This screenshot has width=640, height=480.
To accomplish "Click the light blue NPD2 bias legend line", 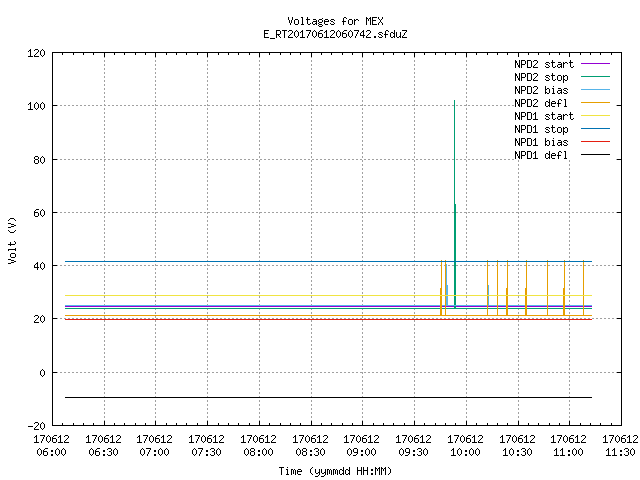I will (595, 90).
